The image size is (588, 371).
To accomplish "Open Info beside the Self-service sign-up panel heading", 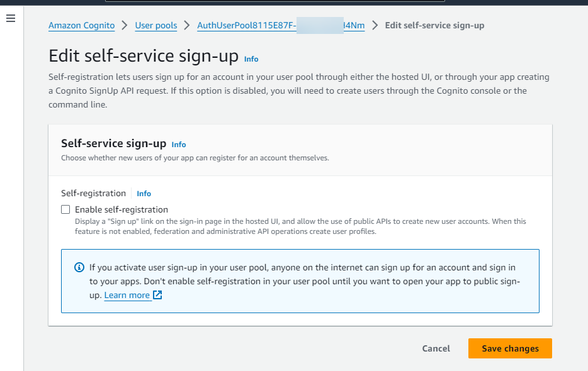I will point(179,145).
